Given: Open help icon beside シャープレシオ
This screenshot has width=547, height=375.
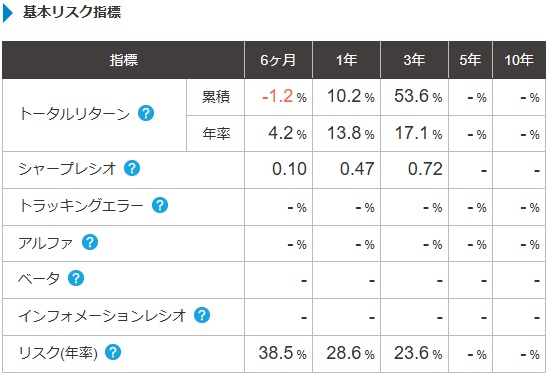Looking at the screenshot, I should [132, 168].
